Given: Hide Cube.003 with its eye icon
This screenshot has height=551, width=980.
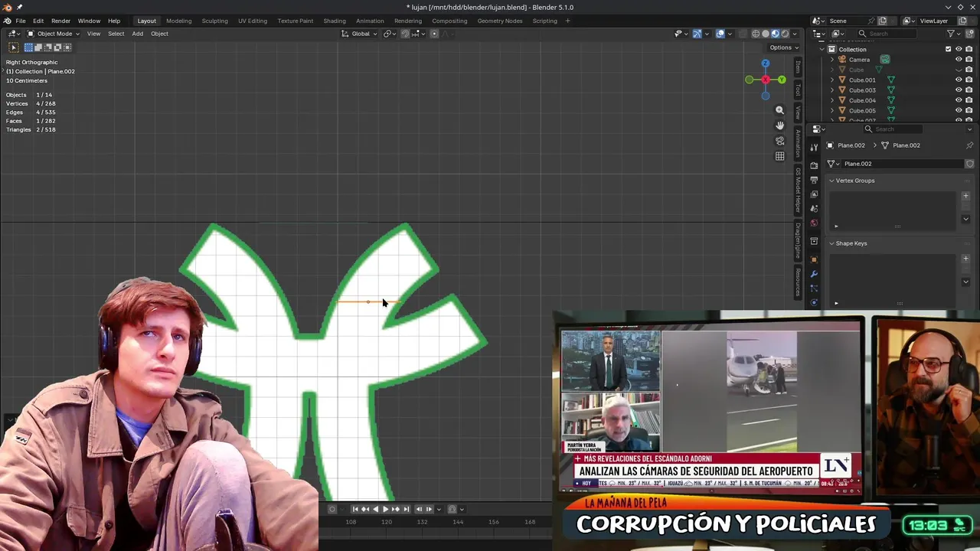Looking at the screenshot, I should (958, 90).
